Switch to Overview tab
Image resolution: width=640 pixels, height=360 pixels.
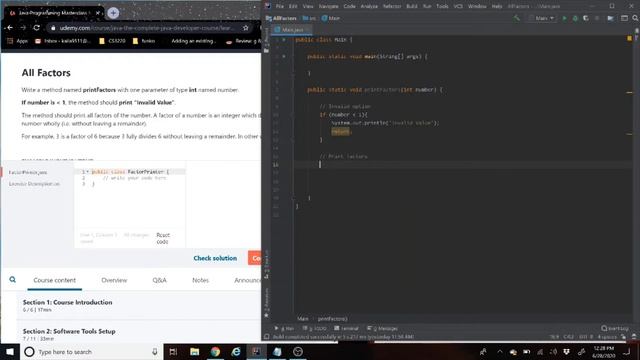click(x=114, y=280)
